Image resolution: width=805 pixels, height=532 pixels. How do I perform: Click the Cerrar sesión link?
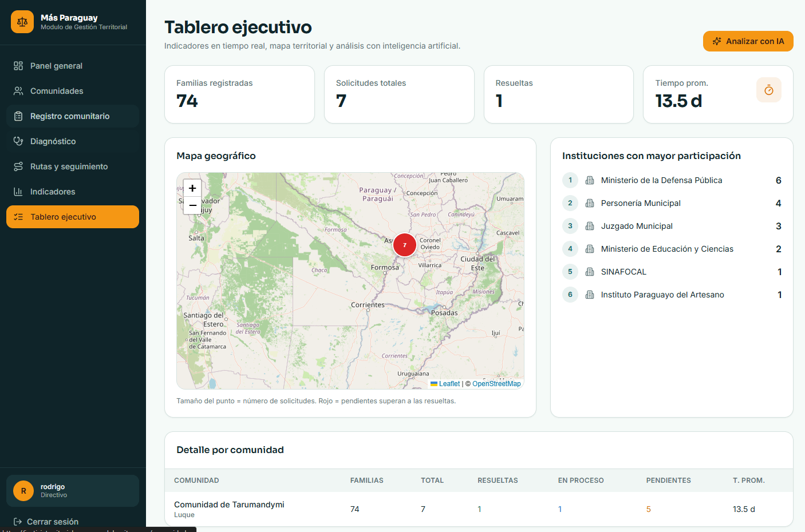coord(46,522)
